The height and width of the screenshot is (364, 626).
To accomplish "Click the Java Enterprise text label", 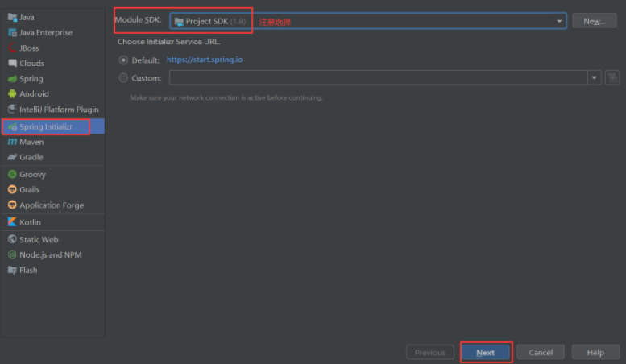I will [46, 33].
